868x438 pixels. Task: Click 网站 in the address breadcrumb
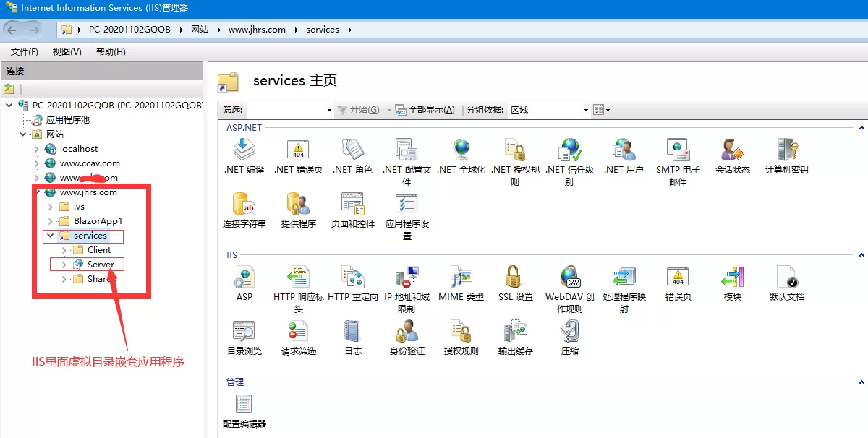(200, 30)
